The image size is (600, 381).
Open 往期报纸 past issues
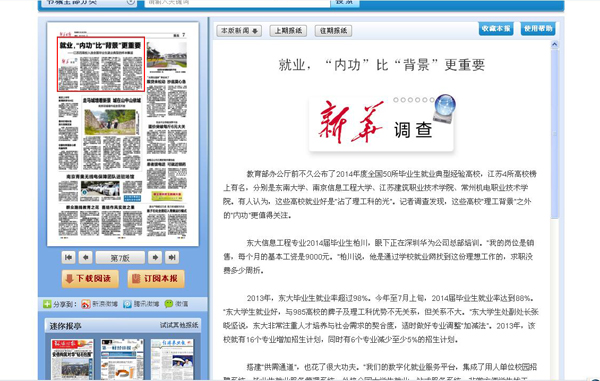point(333,31)
